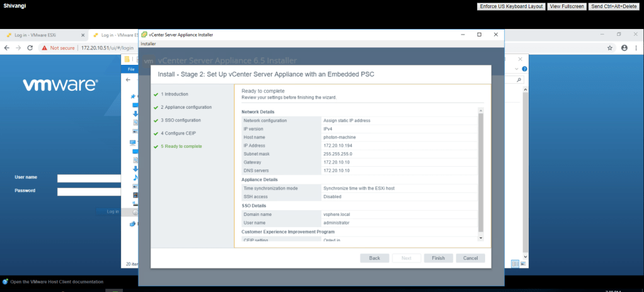Image resolution: width=644 pixels, height=292 pixels.
Task: Open Chrome's three-dot menu
Action: click(x=636, y=48)
